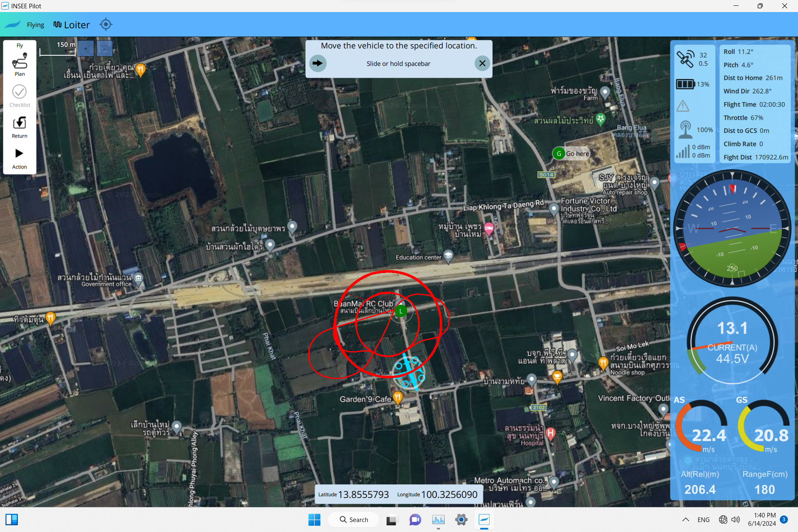Click the ground speed GS gauge
The image size is (798, 532).
(764, 426)
